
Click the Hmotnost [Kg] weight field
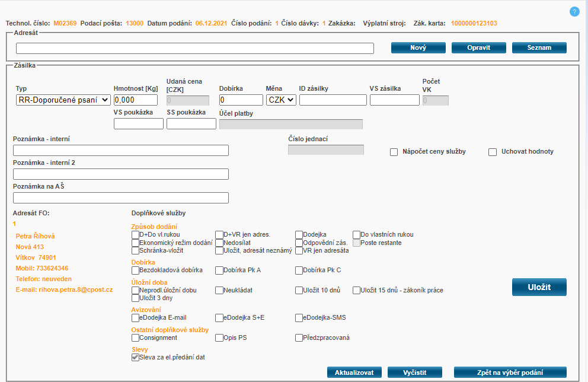[136, 100]
